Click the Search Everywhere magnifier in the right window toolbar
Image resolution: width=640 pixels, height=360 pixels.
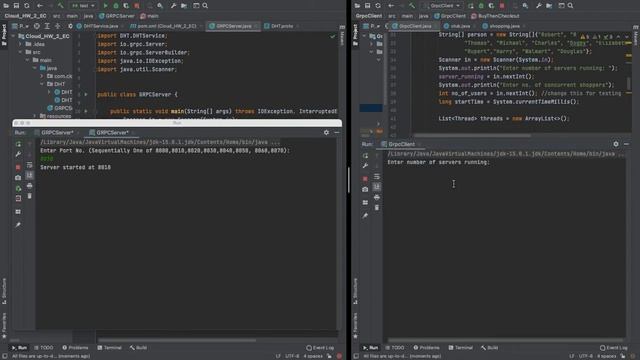click(x=570, y=6)
